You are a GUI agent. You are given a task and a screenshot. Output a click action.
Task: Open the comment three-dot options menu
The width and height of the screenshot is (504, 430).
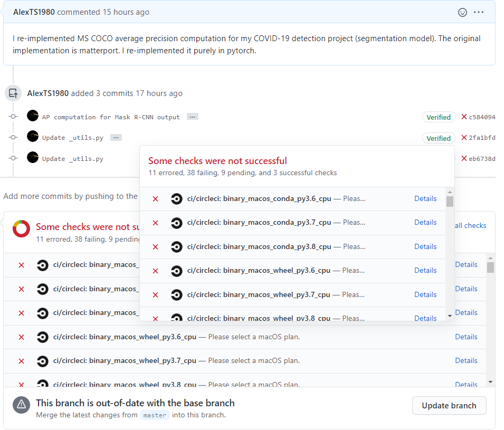479,12
